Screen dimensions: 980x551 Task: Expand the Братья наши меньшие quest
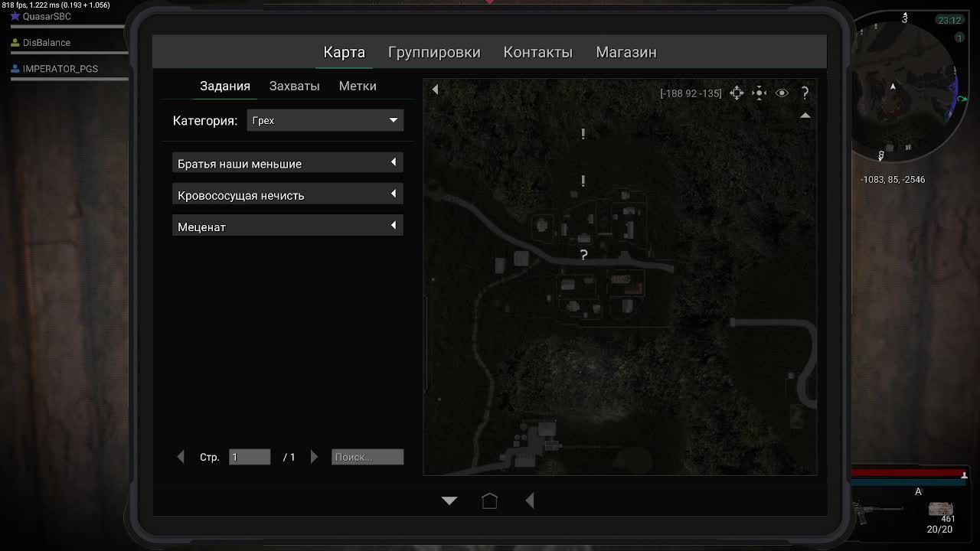(x=394, y=162)
